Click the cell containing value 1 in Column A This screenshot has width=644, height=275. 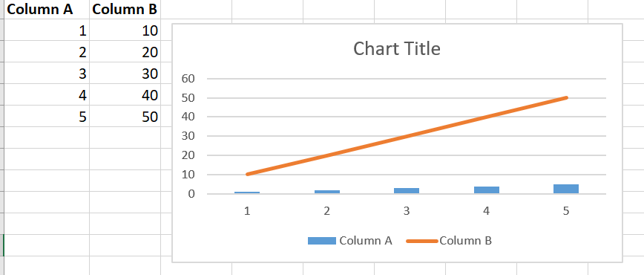coord(47,30)
